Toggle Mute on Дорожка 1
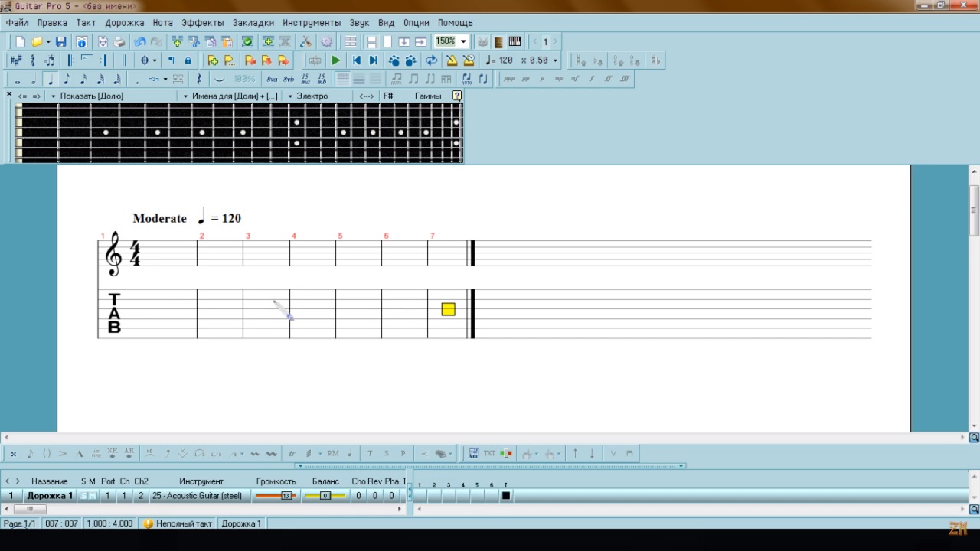This screenshot has height=551, width=980. click(93, 496)
